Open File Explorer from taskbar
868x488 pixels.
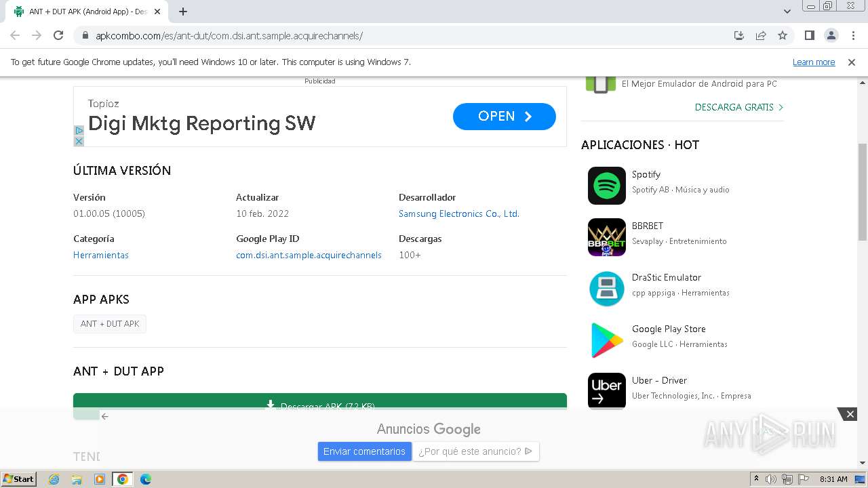tap(77, 479)
